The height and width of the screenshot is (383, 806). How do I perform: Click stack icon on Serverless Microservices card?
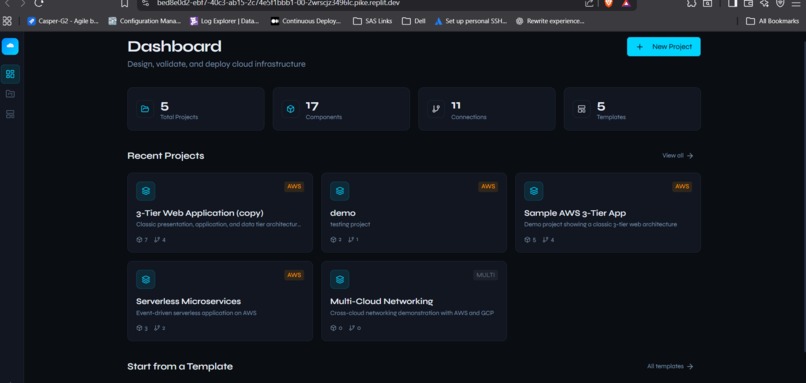(145, 279)
